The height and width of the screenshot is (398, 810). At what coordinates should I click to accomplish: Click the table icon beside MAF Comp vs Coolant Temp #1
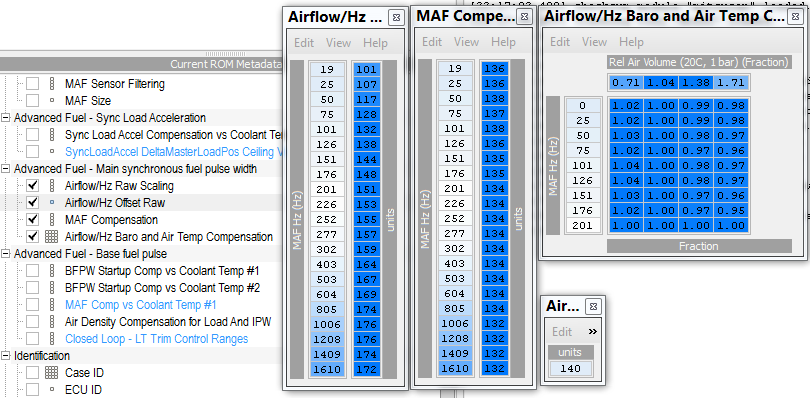click(51, 304)
